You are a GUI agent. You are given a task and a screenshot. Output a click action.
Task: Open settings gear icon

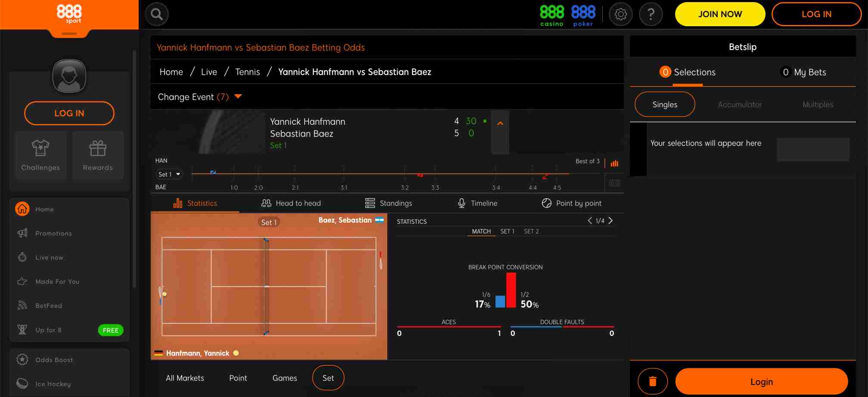(621, 14)
